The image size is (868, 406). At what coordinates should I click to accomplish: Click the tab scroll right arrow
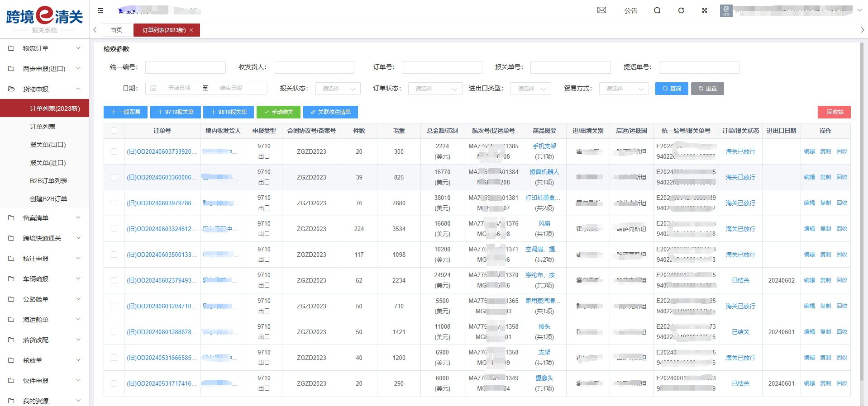pos(862,30)
